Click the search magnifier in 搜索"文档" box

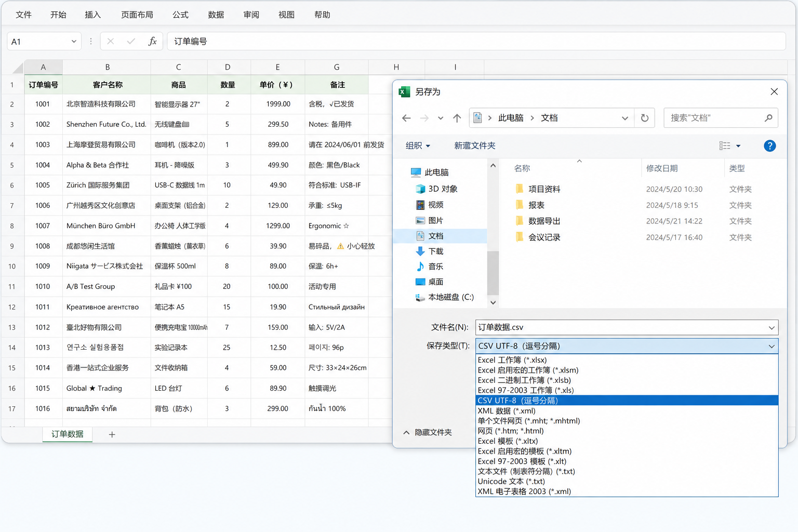click(x=768, y=118)
